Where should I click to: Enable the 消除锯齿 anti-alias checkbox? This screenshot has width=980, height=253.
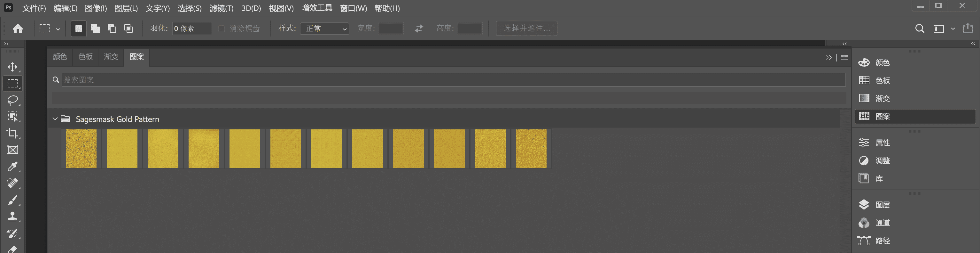[222, 29]
